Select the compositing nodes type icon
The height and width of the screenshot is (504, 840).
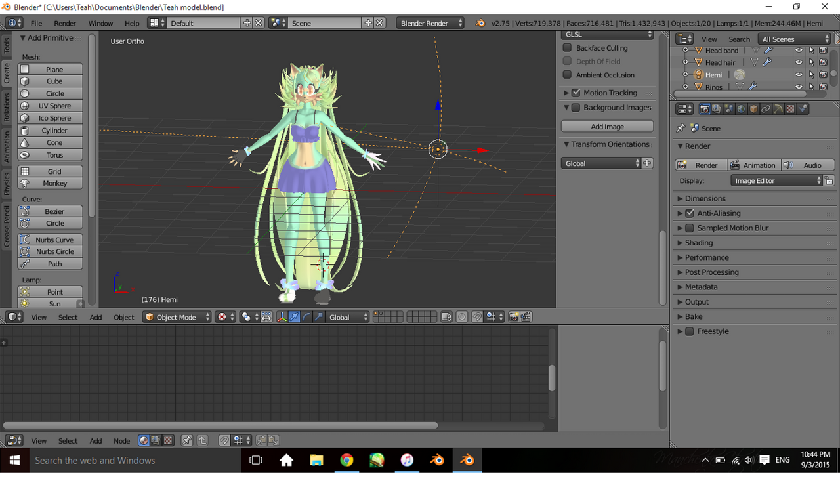[156, 441]
